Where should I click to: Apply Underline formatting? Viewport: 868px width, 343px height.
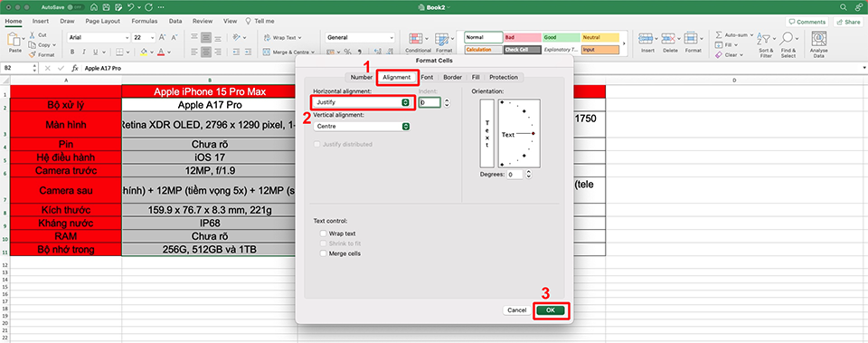[95, 52]
